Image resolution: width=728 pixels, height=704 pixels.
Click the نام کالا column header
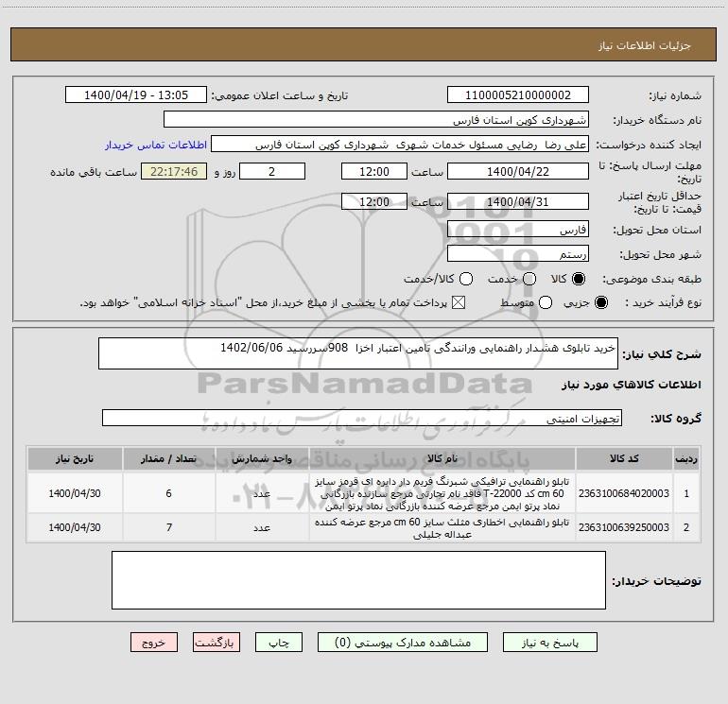coord(442,458)
